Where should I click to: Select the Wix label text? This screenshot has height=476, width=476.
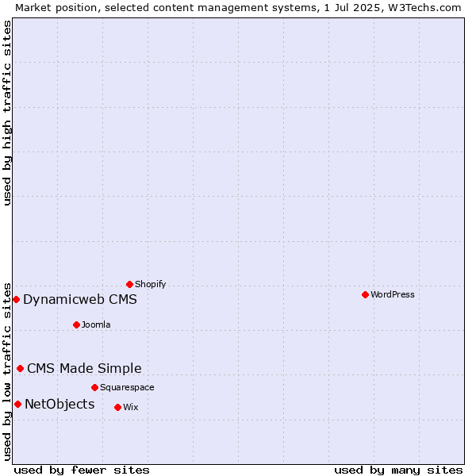click(x=131, y=407)
